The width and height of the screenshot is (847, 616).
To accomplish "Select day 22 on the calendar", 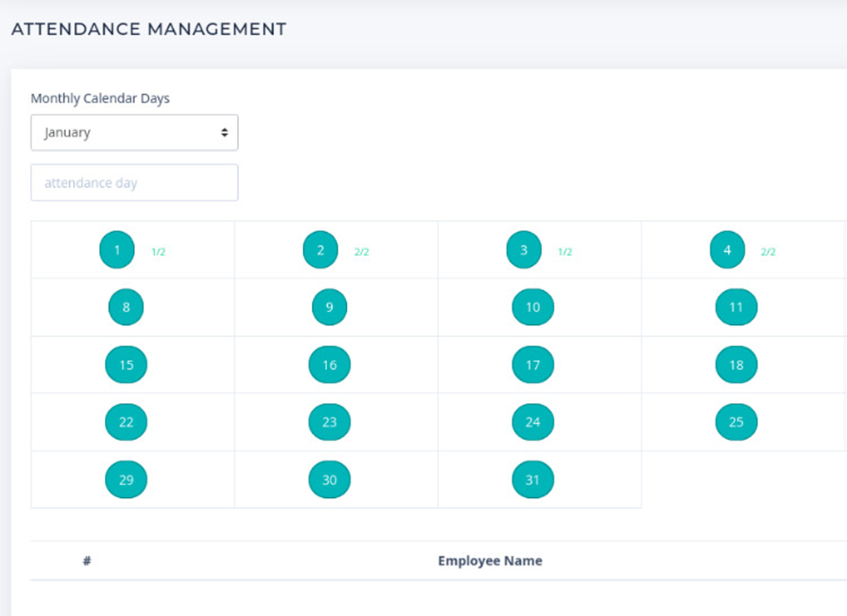I will [x=126, y=423].
